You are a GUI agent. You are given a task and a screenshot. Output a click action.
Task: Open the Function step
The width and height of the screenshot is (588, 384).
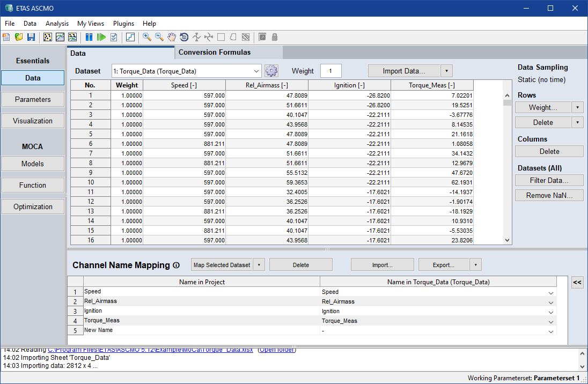pyautogui.click(x=33, y=185)
